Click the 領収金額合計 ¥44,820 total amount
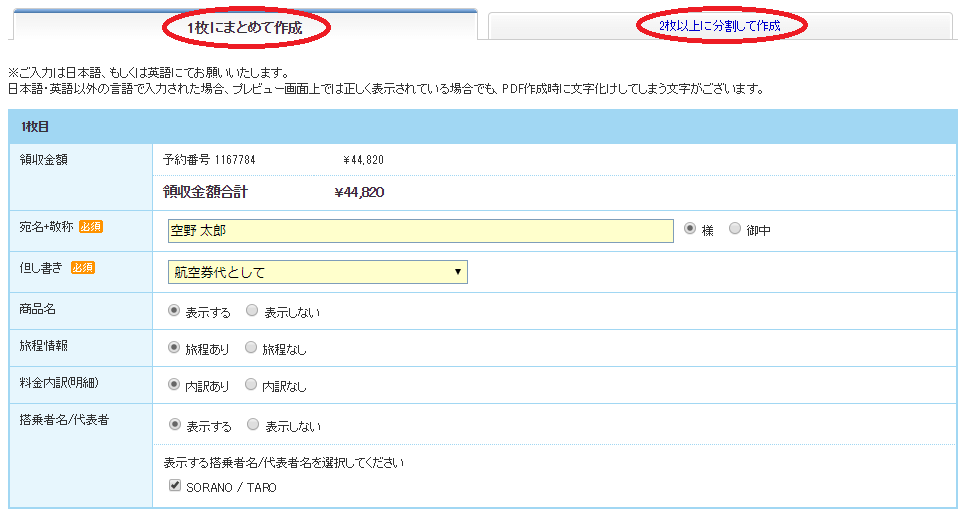 (359, 193)
